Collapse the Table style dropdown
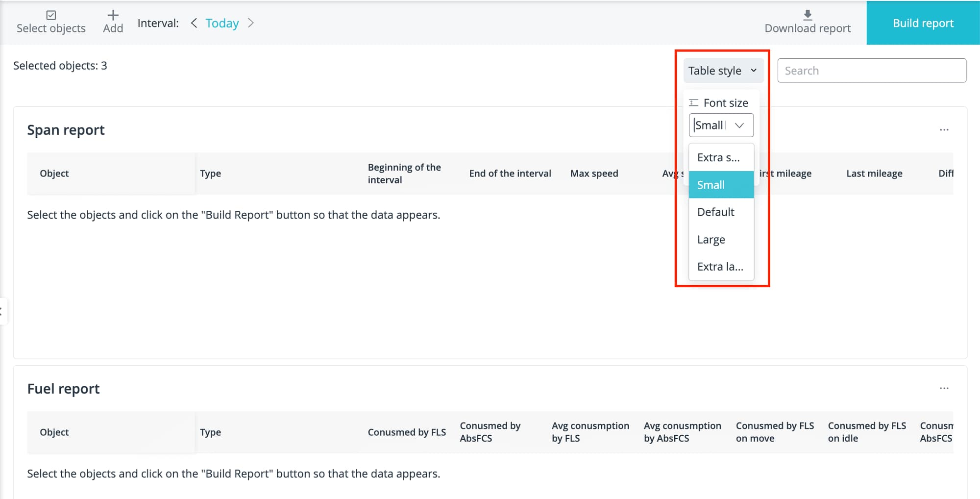Image resolution: width=980 pixels, height=499 pixels. click(x=723, y=71)
